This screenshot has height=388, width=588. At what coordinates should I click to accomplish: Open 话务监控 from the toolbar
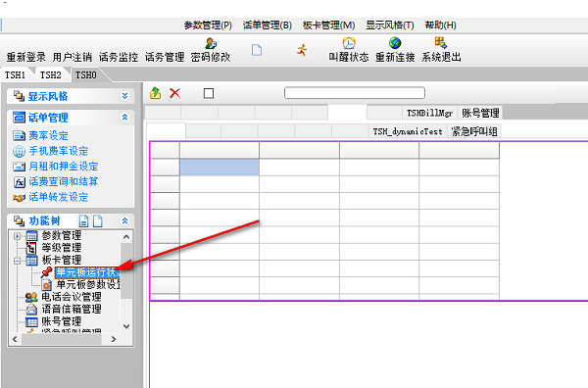click(x=119, y=57)
